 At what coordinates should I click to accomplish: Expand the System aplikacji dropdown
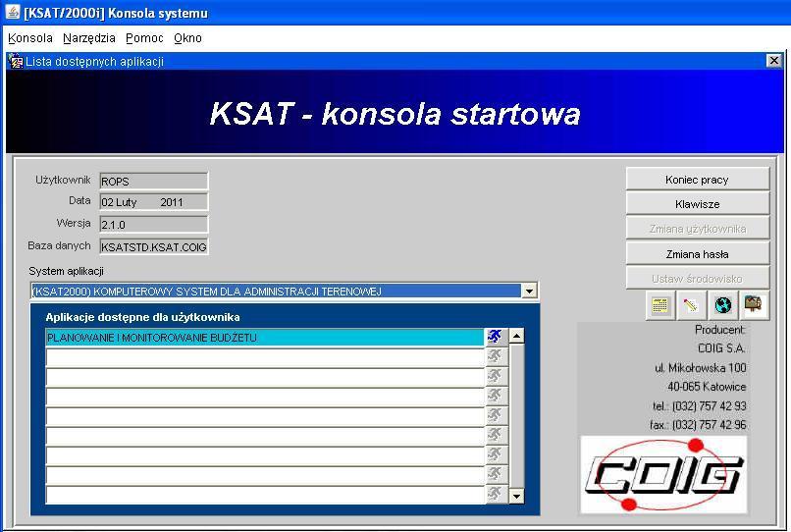529,291
